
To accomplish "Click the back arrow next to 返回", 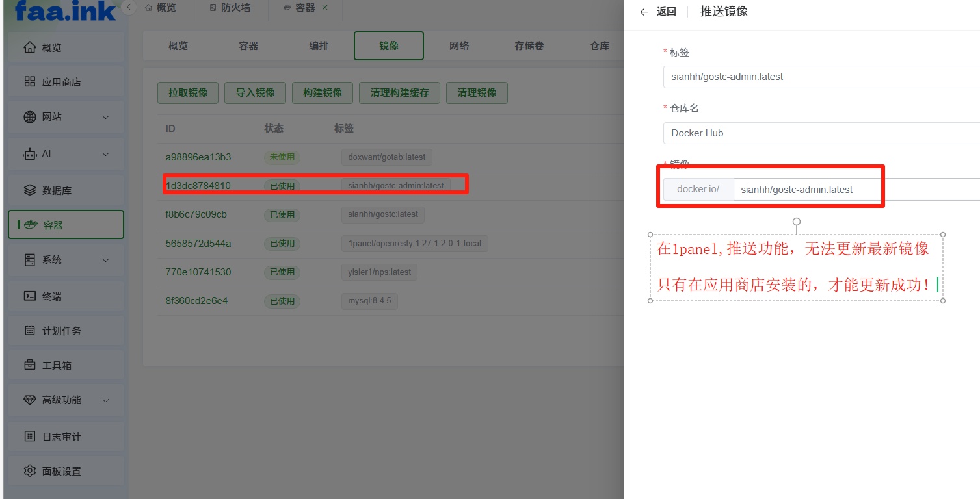I will click(644, 12).
